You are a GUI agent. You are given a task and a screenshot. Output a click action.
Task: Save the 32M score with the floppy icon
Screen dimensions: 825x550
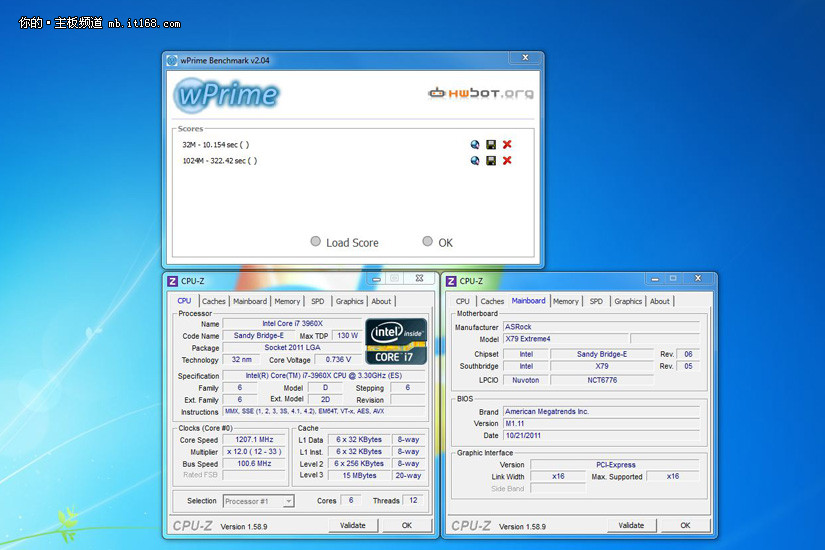pyautogui.click(x=491, y=145)
